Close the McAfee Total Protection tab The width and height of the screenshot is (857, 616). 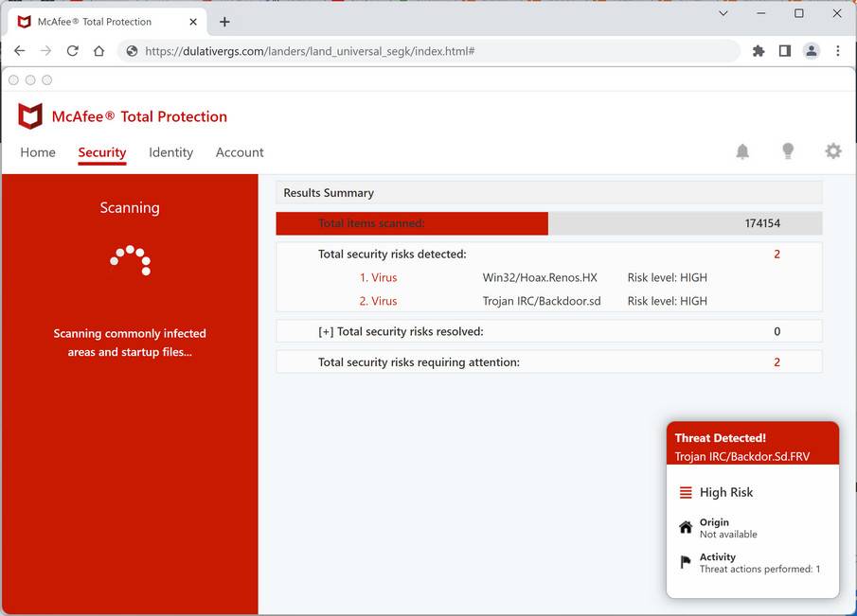pos(193,22)
